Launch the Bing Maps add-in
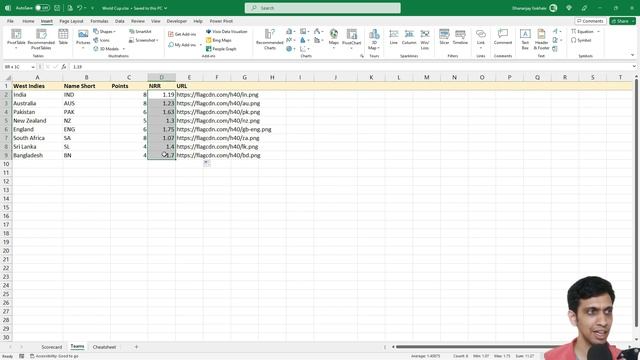 pyautogui.click(x=219, y=40)
